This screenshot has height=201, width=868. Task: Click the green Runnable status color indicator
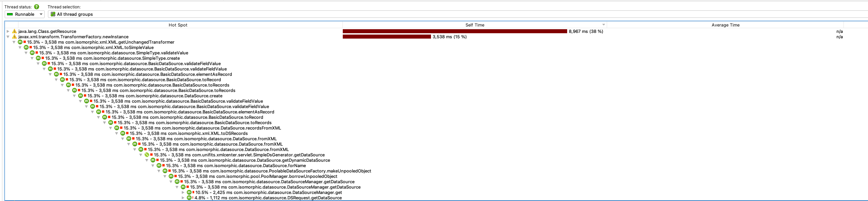coord(10,14)
